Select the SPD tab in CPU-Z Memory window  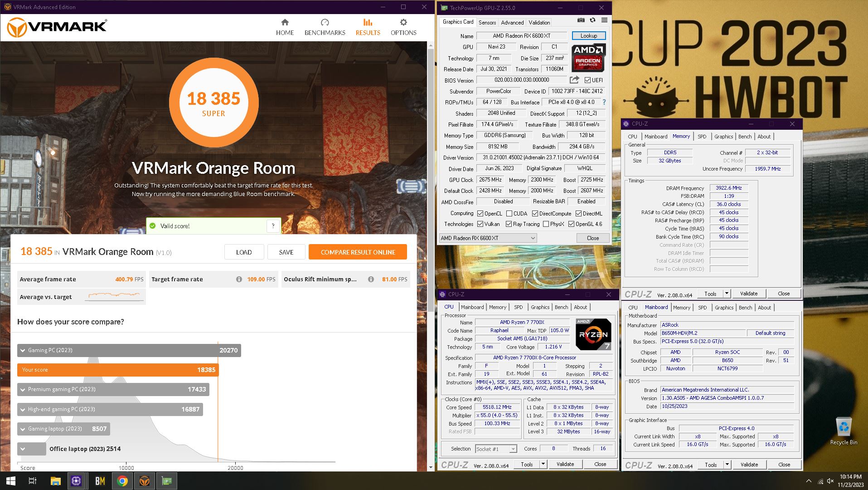702,137
